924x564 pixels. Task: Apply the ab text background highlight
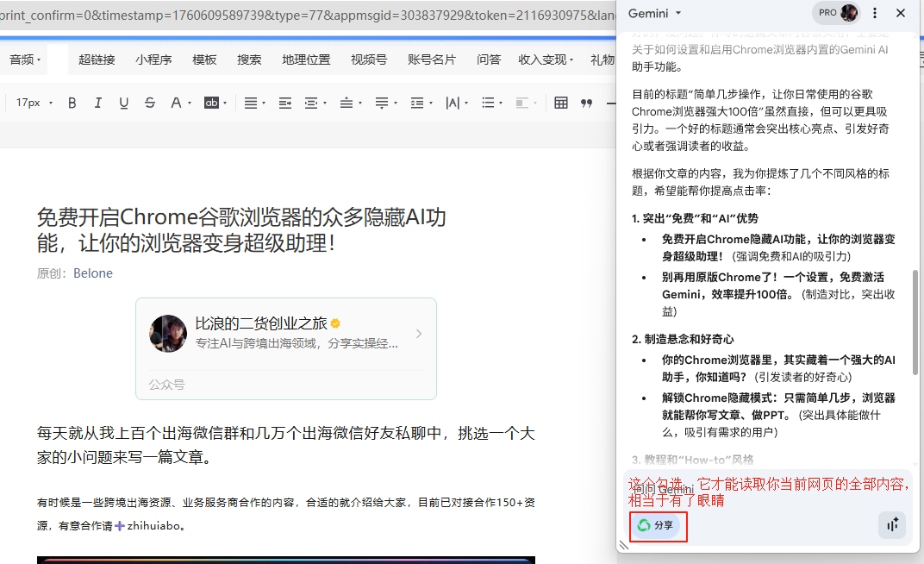[211, 103]
